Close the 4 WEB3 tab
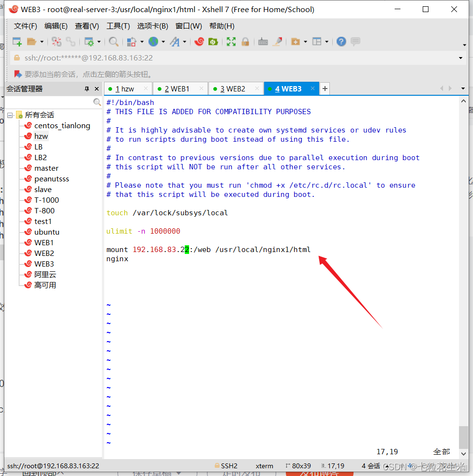473x476 pixels. (x=313, y=89)
